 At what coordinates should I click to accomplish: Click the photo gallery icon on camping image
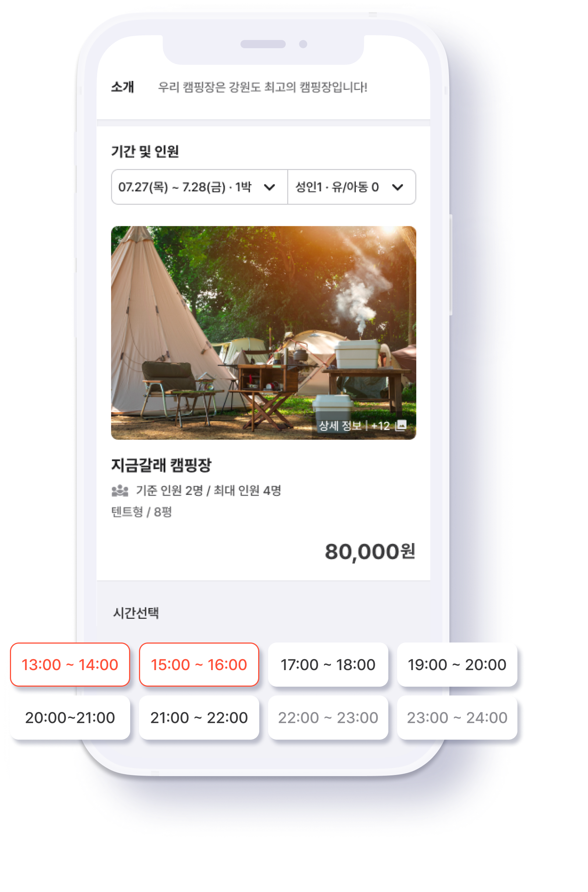(401, 425)
